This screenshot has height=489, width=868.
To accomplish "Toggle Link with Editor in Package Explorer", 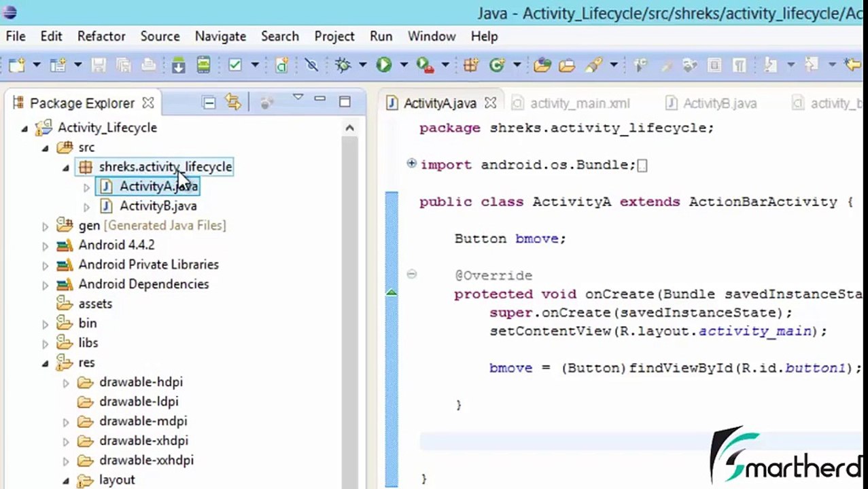I will (x=233, y=103).
